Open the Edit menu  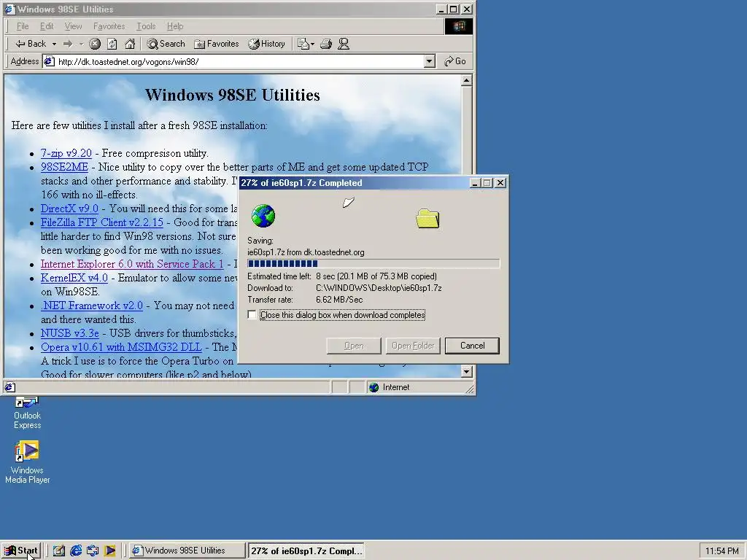point(47,26)
